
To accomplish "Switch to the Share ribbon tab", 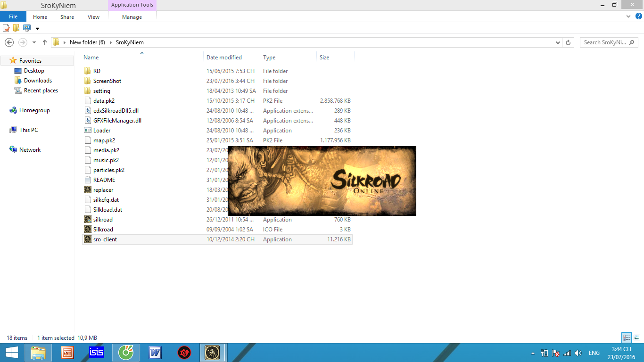I will click(67, 17).
